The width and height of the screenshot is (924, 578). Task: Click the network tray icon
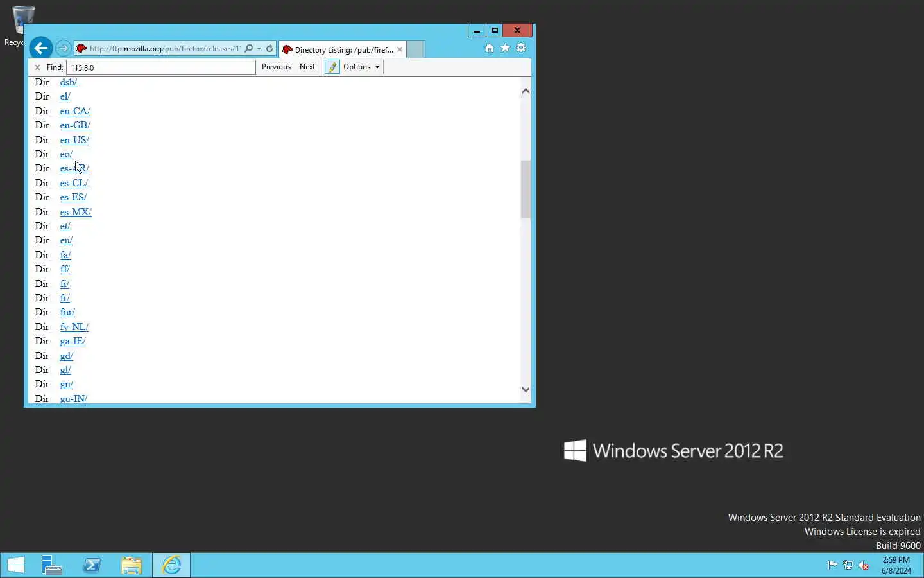848,565
